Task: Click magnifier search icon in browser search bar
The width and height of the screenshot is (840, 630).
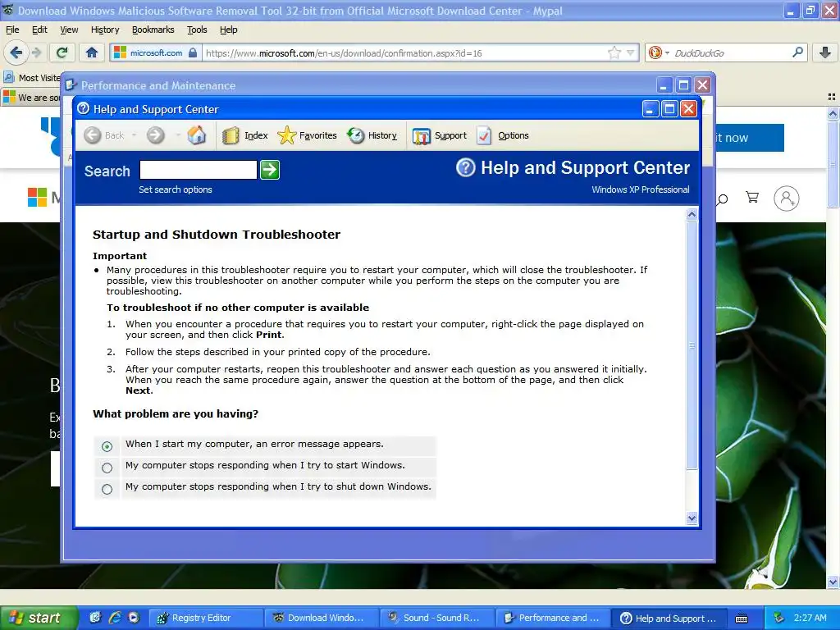Action: [x=797, y=52]
